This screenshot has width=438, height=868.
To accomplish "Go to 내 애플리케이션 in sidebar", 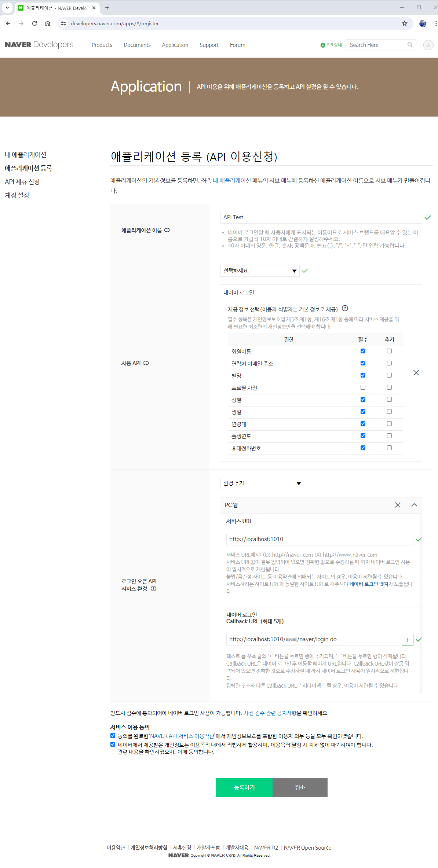I will [x=26, y=155].
